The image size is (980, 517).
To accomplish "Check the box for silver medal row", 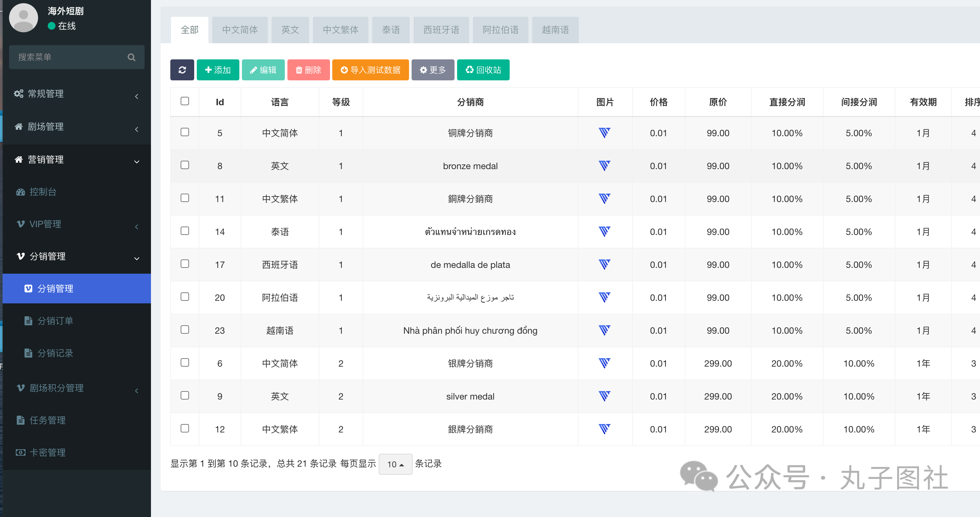I will click(185, 396).
